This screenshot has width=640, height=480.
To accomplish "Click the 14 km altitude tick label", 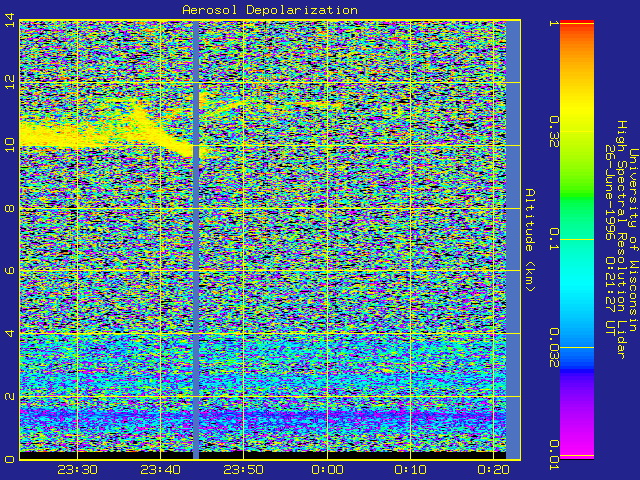I will [9, 20].
